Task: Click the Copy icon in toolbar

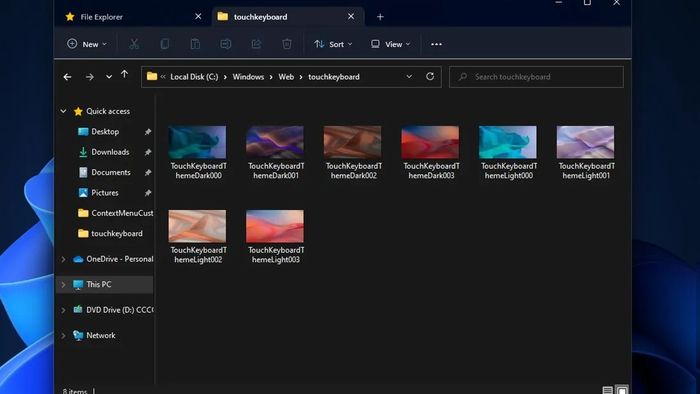Action: click(x=165, y=44)
